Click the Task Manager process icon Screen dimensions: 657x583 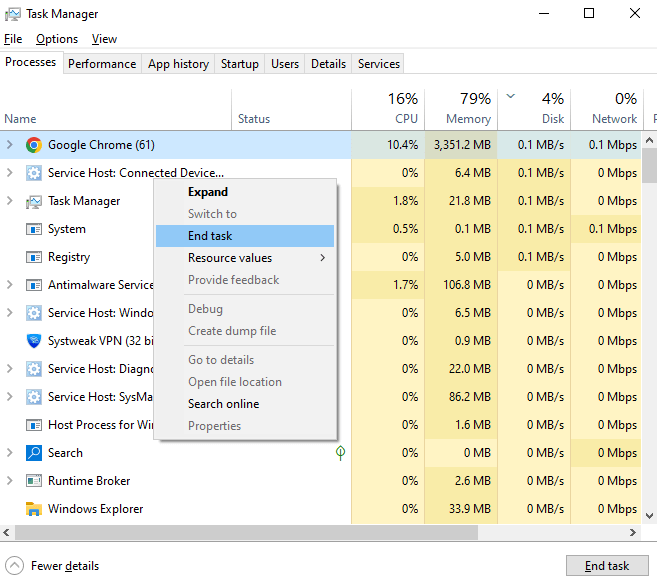[33, 201]
